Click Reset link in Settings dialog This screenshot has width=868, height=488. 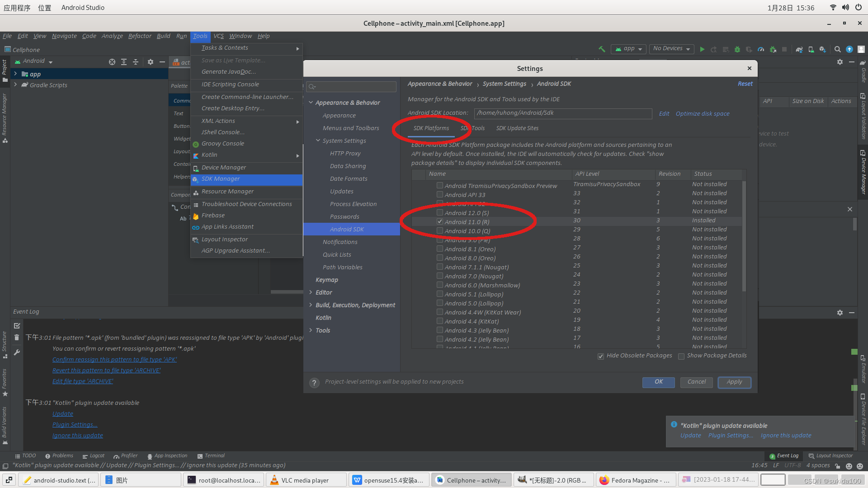click(745, 84)
